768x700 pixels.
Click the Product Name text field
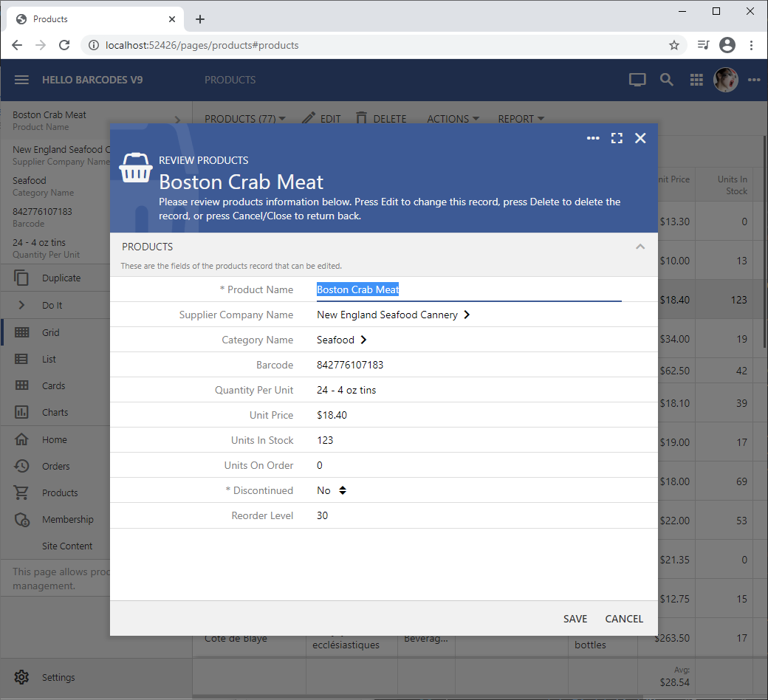[x=468, y=290]
